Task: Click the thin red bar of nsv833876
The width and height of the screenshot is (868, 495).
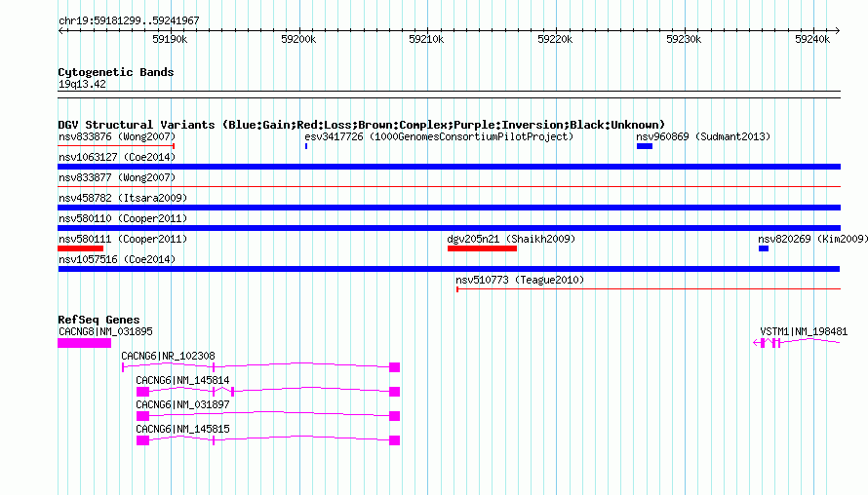Action: click(116, 146)
